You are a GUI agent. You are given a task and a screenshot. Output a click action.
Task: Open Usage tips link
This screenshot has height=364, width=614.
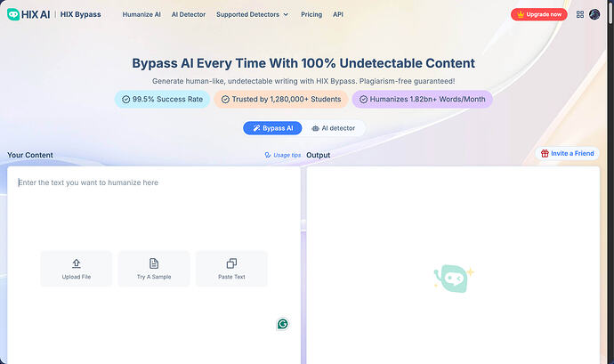pos(283,155)
